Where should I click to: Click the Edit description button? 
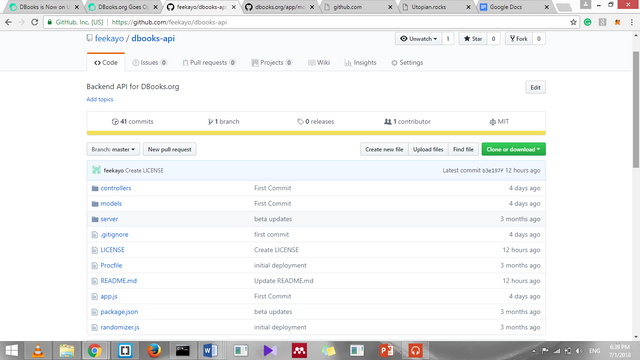535,87
